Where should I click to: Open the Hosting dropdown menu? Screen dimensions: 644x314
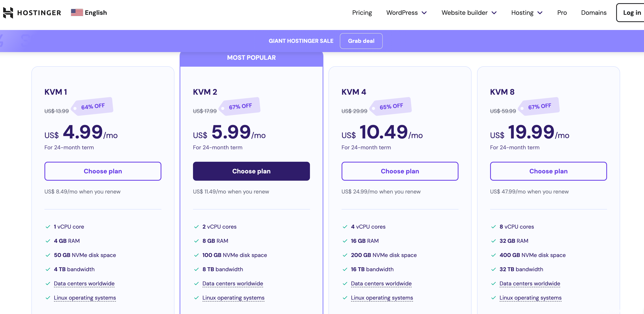(x=526, y=12)
